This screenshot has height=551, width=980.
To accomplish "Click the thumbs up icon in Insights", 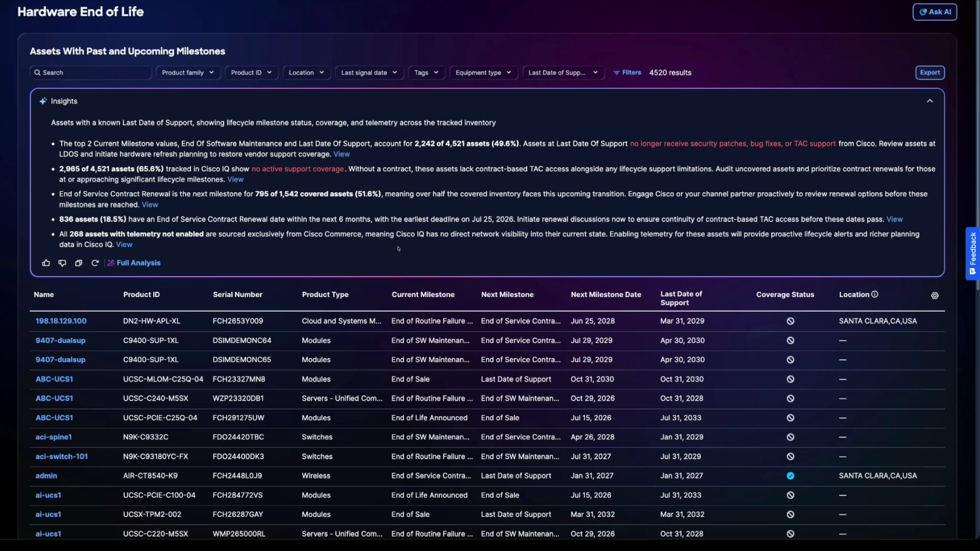I will point(46,263).
